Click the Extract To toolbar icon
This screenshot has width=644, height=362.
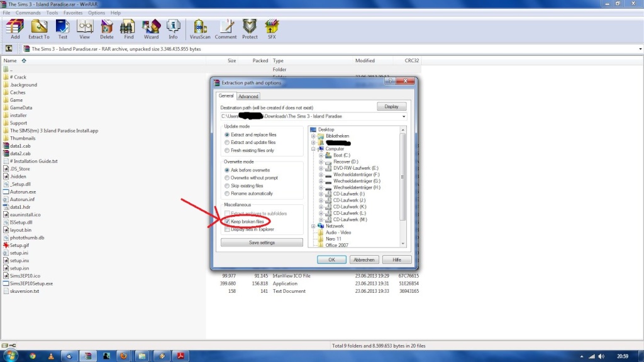tap(38, 29)
